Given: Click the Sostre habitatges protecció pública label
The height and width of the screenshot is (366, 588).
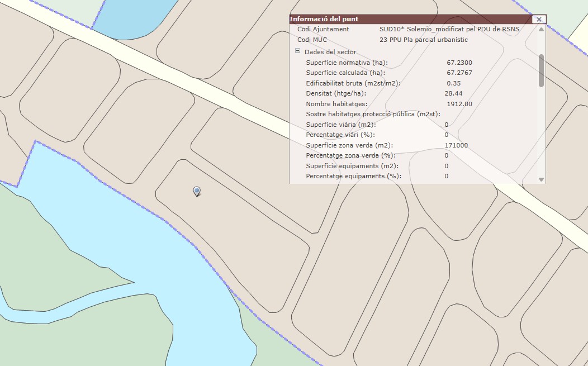Looking at the screenshot, I should pos(373,114).
